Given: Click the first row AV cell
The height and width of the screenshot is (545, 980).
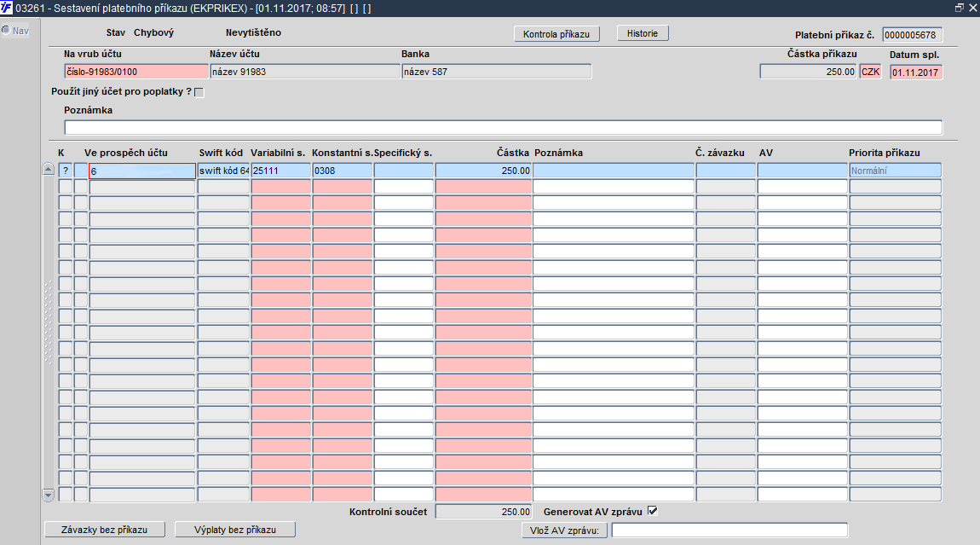Looking at the screenshot, I should (x=803, y=171).
